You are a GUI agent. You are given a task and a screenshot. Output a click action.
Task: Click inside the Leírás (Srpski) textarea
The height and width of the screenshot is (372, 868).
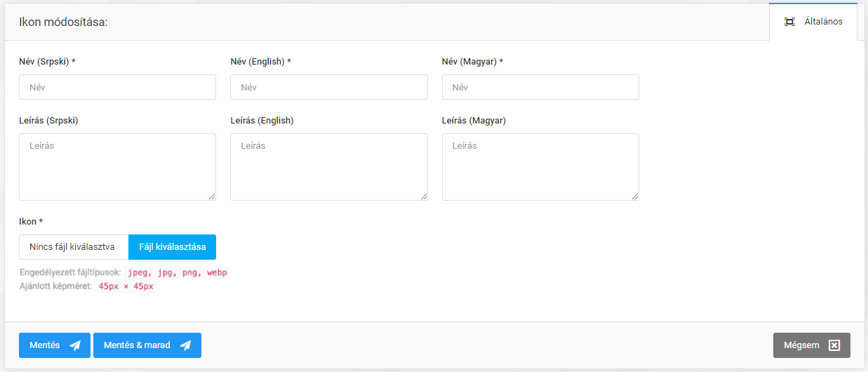(117, 167)
